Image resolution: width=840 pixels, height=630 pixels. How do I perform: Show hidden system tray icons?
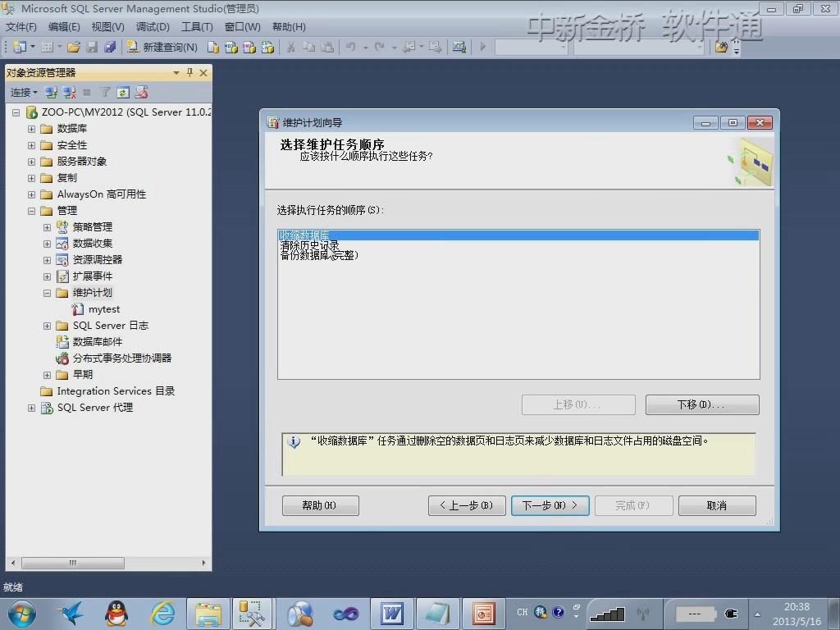tap(757, 614)
